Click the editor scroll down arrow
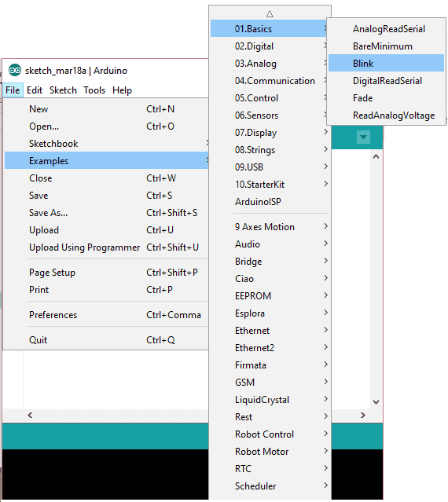The height and width of the screenshot is (502, 448). (376, 401)
